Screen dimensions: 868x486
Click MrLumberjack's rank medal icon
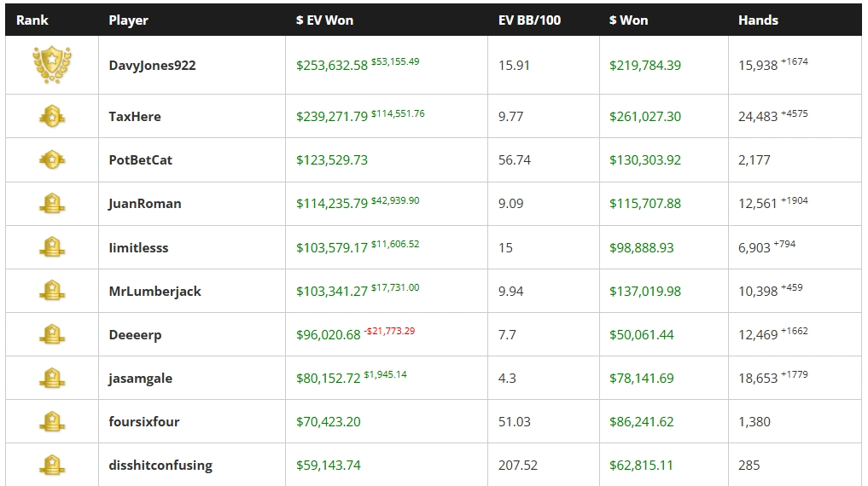click(x=52, y=291)
